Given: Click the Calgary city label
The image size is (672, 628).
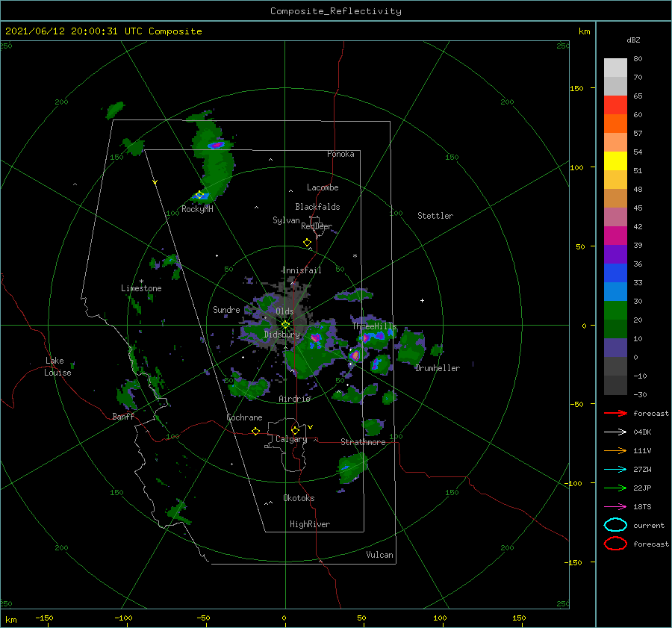Looking at the screenshot, I should point(291,439).
